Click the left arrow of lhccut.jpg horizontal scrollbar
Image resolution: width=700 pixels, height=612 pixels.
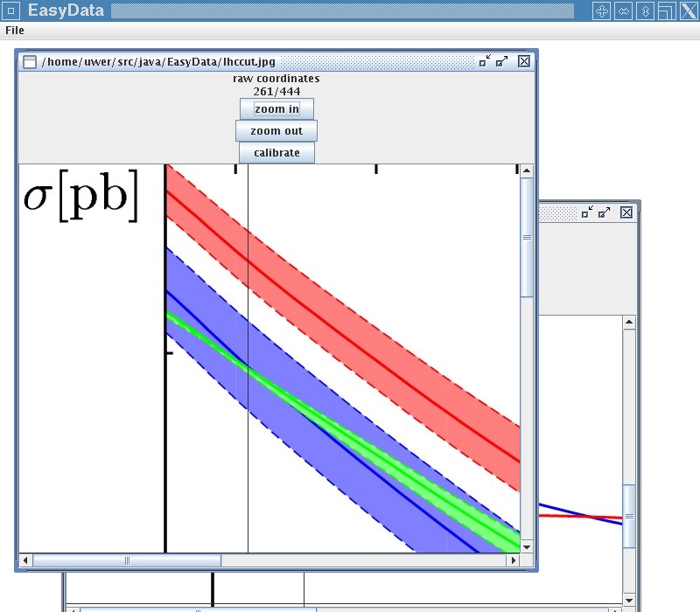25,560
